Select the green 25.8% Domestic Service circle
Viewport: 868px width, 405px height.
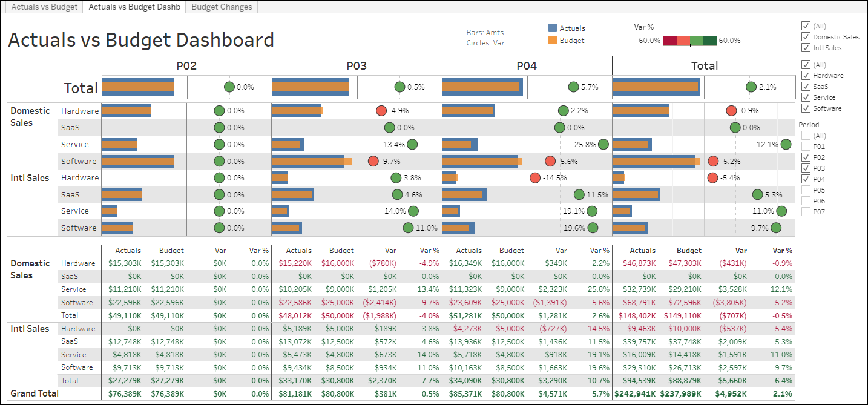pyautogui.click(x=603, y=145)
